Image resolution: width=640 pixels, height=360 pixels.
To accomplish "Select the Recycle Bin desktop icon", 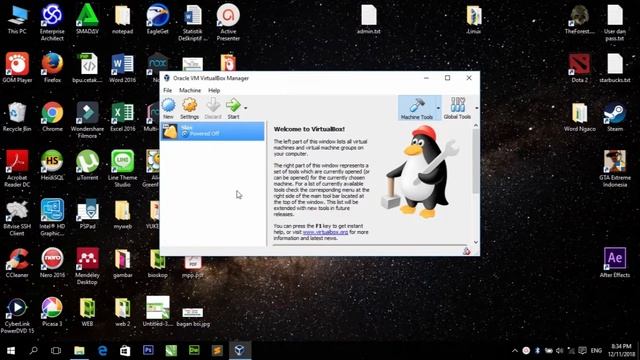I will [17, 117].
